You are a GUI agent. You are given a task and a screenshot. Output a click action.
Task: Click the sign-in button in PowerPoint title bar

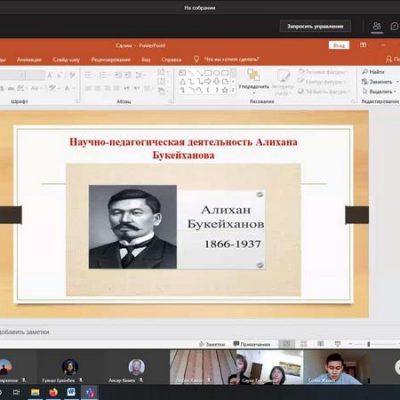339,45
